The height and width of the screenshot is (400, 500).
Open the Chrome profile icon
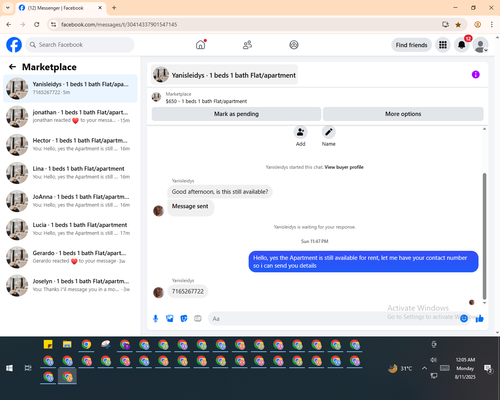478,24
